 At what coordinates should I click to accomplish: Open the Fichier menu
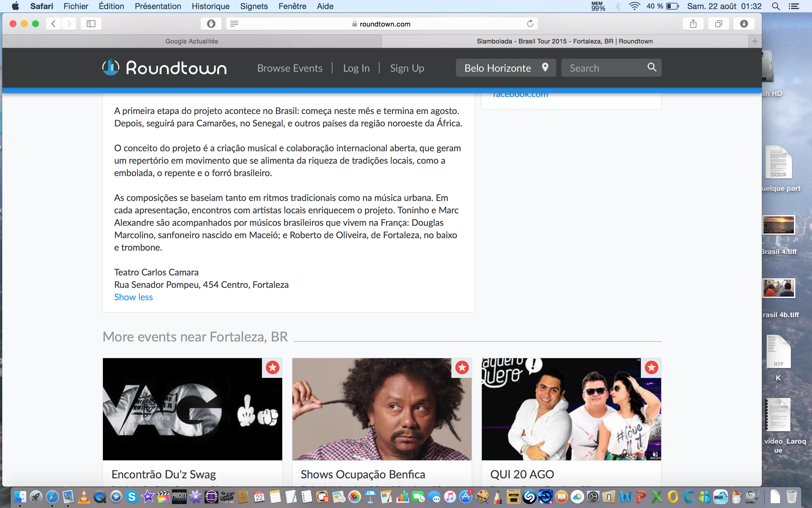[x=76, y=6]
